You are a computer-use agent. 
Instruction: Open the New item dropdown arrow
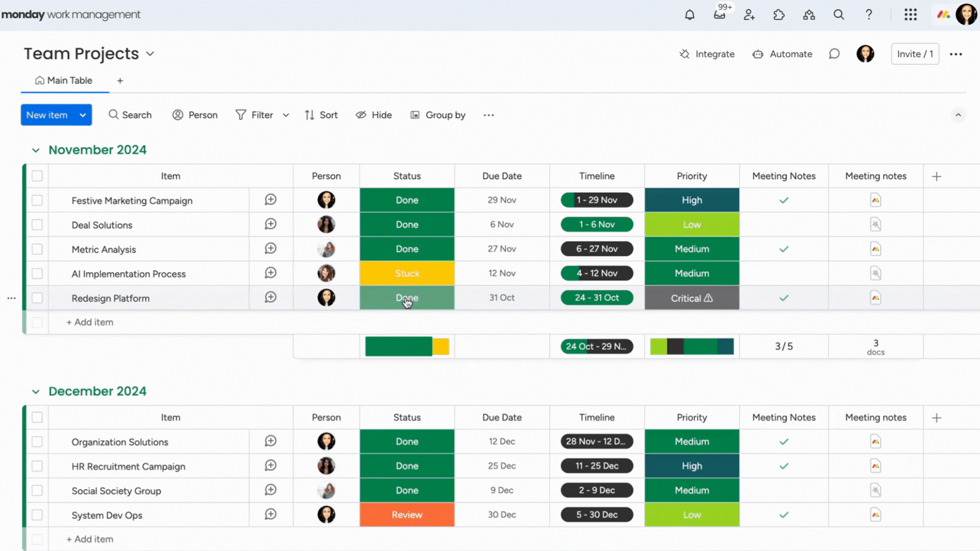[x=83, y=115]
